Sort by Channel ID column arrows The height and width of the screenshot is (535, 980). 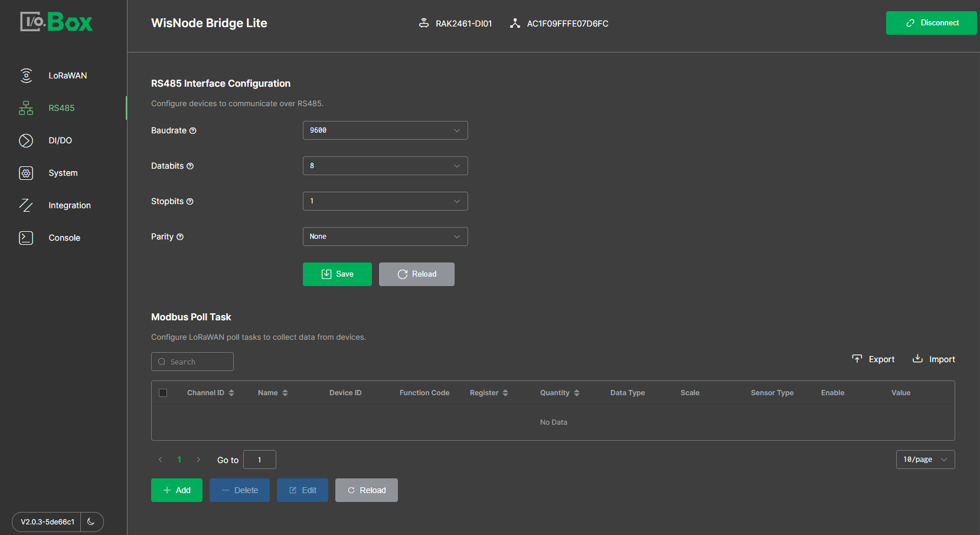click(x=231, y=393)
